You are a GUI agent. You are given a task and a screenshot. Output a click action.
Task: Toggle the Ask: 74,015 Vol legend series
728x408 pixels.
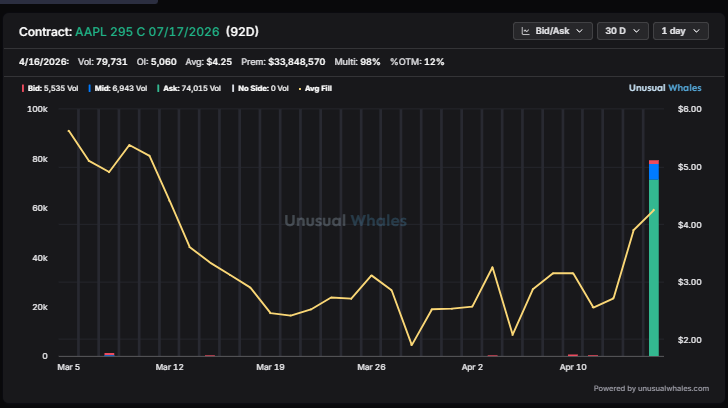click(189, 88)
